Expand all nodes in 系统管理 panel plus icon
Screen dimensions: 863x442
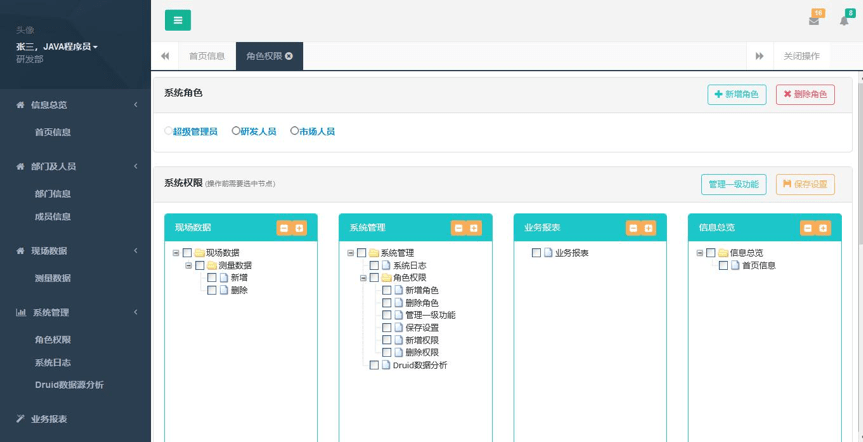474,228
